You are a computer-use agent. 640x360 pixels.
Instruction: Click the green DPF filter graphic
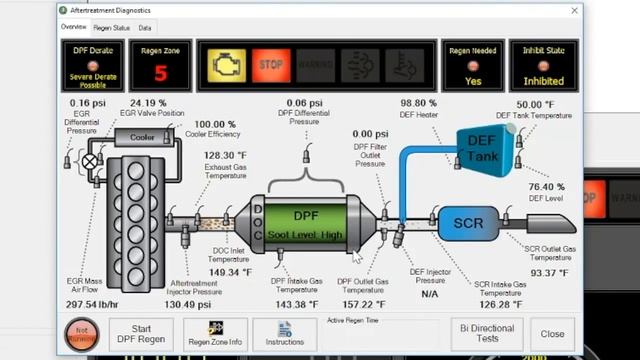[x=306, y=224]
